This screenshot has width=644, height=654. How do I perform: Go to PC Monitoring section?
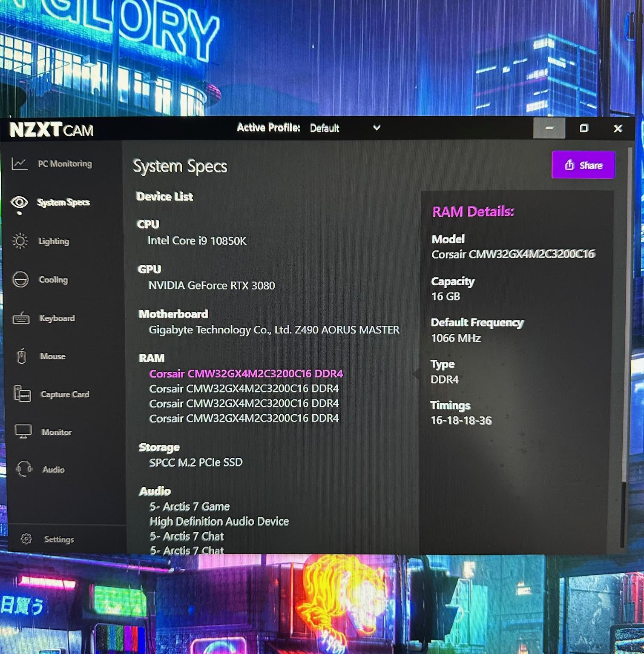click(65, 163)
